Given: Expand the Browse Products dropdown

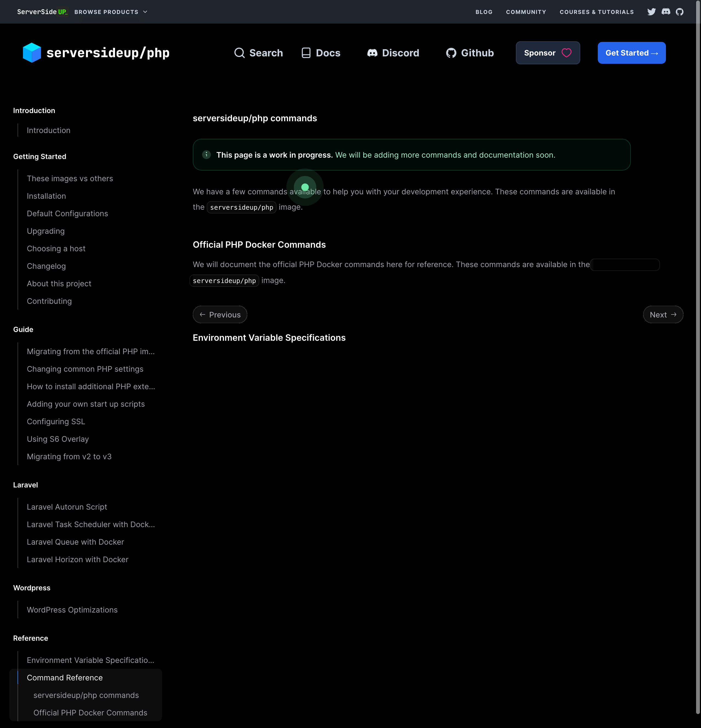Looking at the screenshot, I should click(x=111, y=12).
